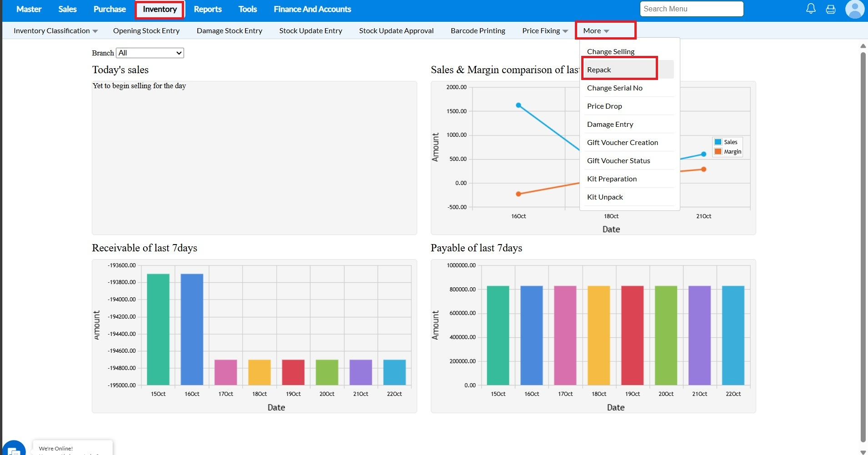Image resolution: width=868 pixels, height=455 pixels.
Task: Select Repack from the More menu
Action: (599, 70)
